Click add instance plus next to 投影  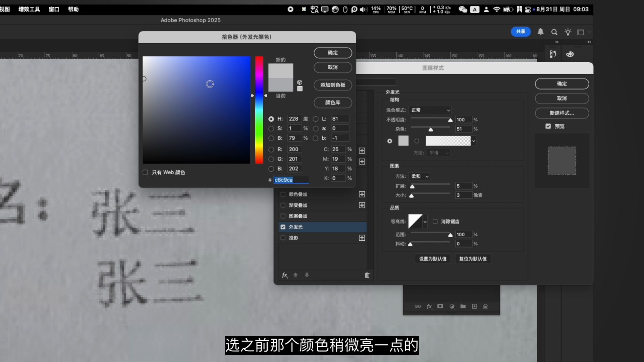coord(362,238)
